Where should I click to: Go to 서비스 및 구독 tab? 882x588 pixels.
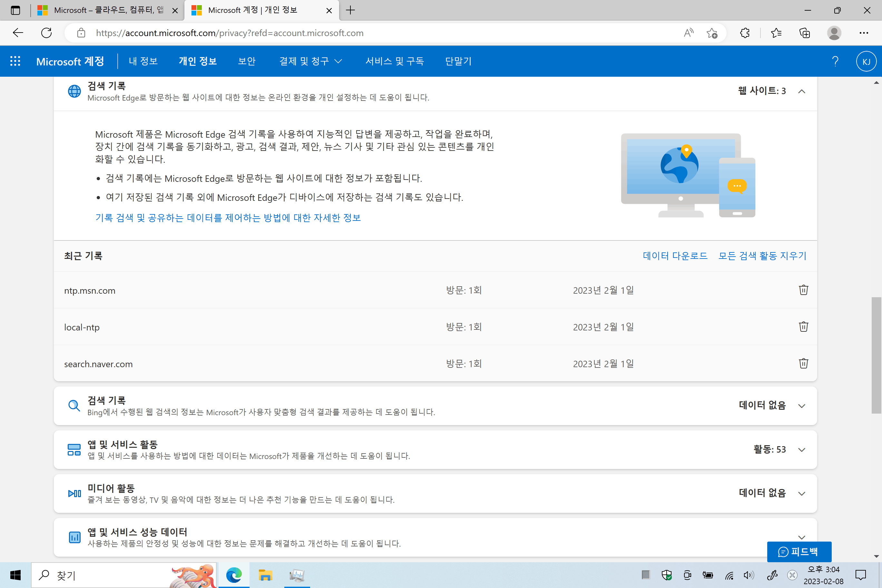click(x=395, y=61)
